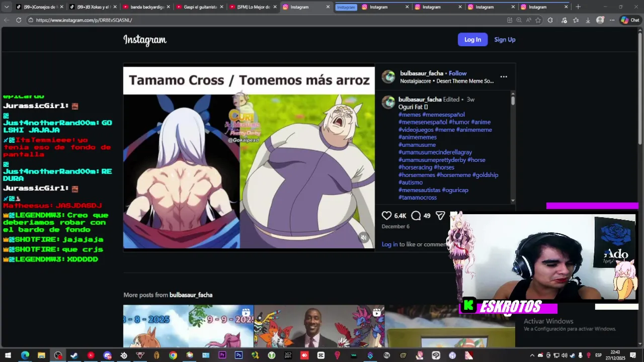
Task: Open browser settings and more menu
Action: [612, 20]
